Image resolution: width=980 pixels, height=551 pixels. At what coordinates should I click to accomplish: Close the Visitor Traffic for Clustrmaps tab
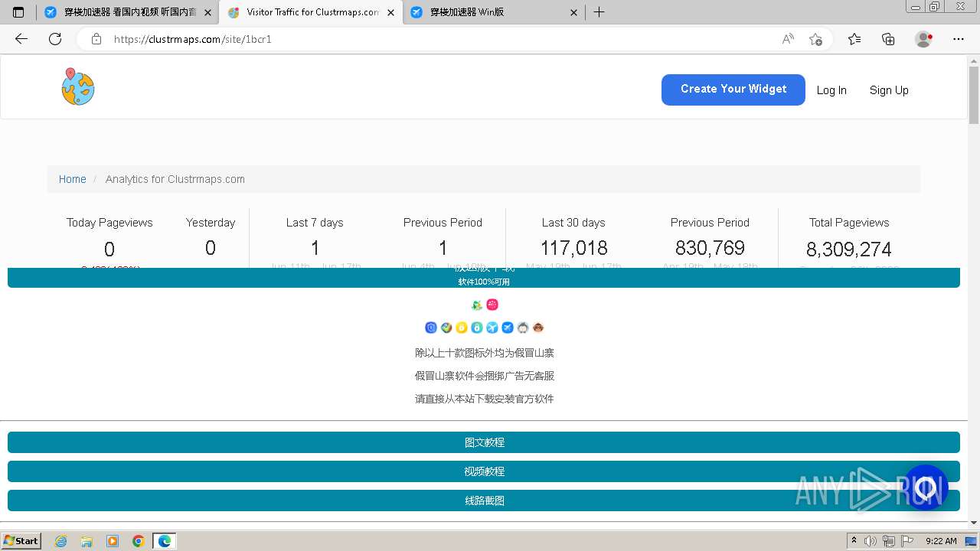391,12
